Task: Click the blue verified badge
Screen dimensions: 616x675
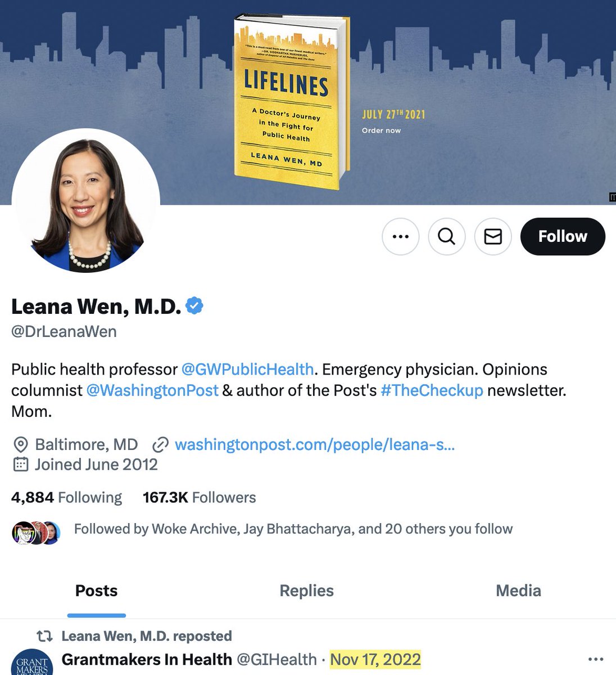Action: tap(194, 306)
